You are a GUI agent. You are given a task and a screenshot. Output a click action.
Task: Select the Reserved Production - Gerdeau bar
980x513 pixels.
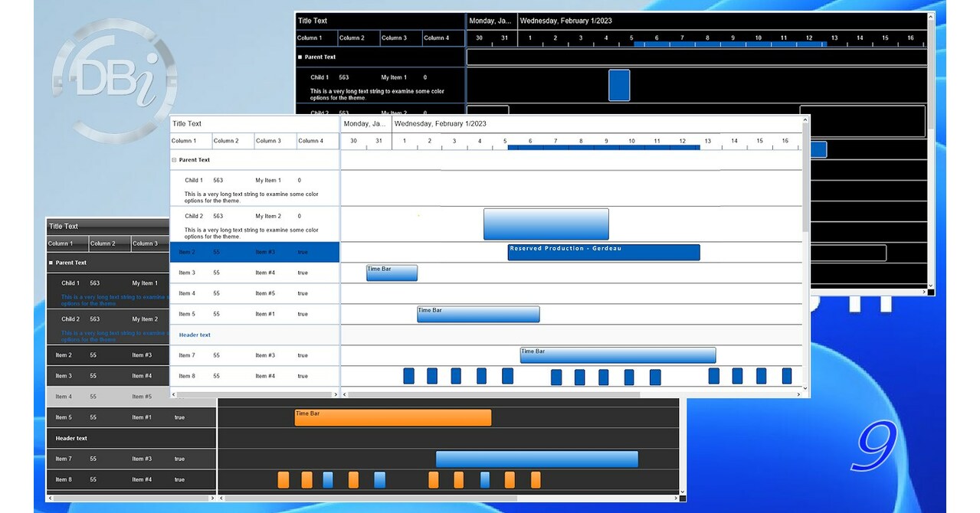pos(605,252)
